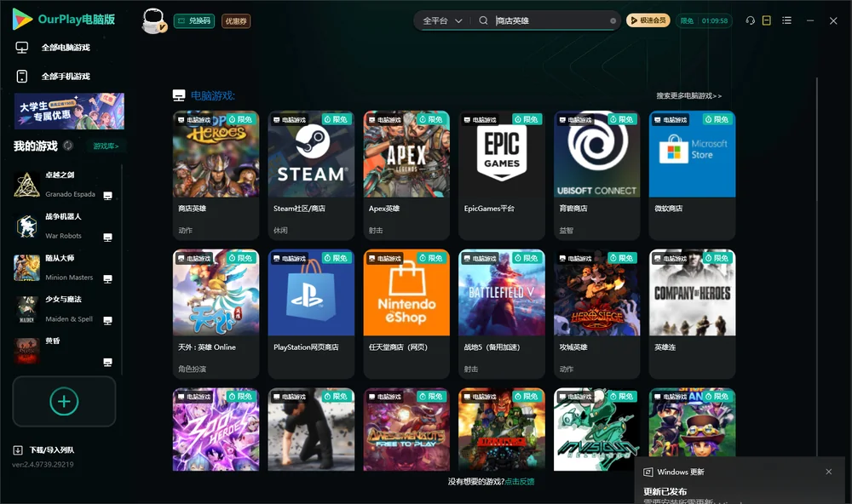Image resolution: width=852 pixels, height=504 pixels.
Task: Open the 英雄连 Company of Heroes card
Action: (x=692, y=314)
